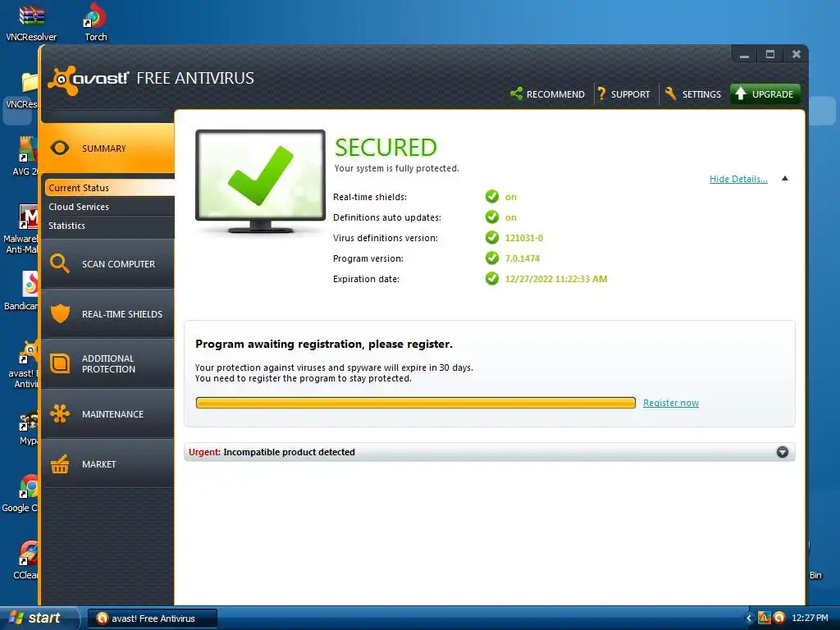This screenshot has width=840, height=630.
Task: Click the green check beside Expiration date
Action: coord(492,279)
